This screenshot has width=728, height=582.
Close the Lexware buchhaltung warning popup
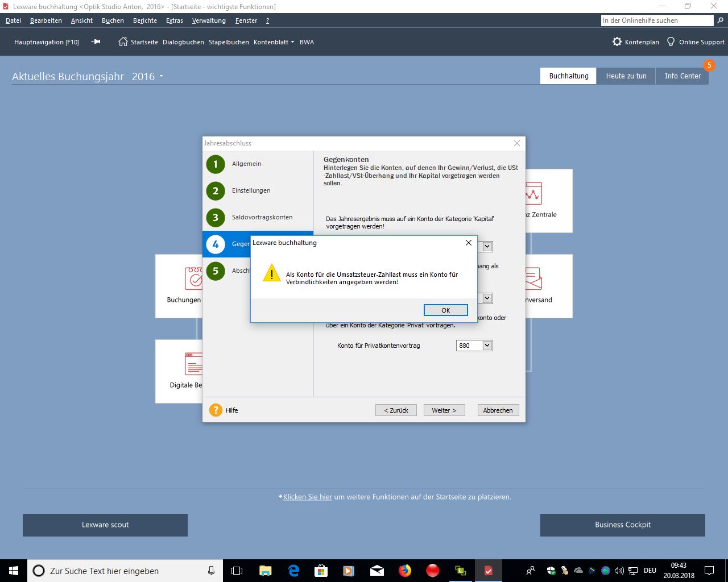click(x=469, y=243)
